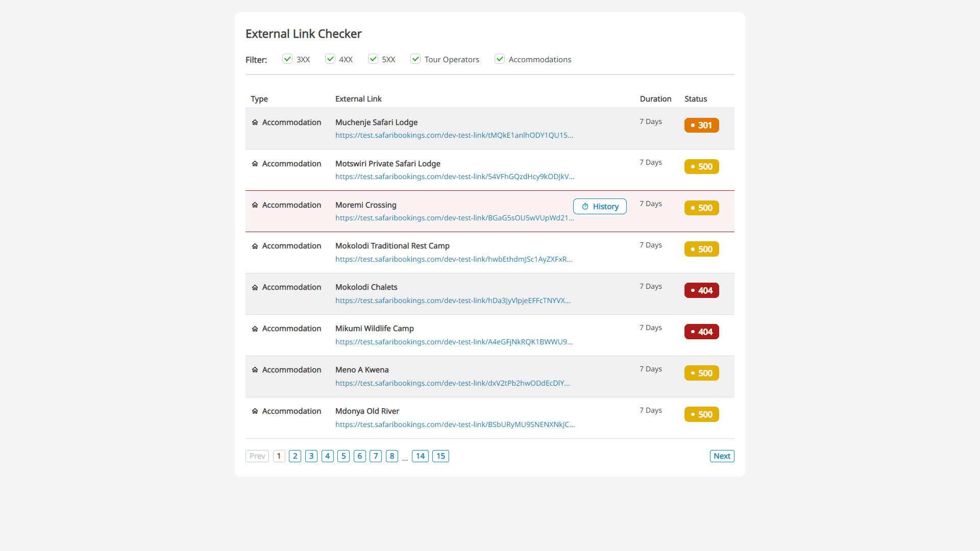Click the house icon next to Motswiri Private Safari Lodge
This screenshot has height=551, width=980.
(x=255, y=164)
